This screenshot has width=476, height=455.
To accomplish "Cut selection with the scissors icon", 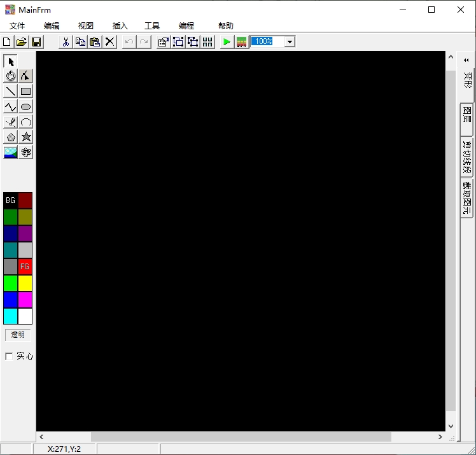I will pyautogui.click(x=65, y=42).
